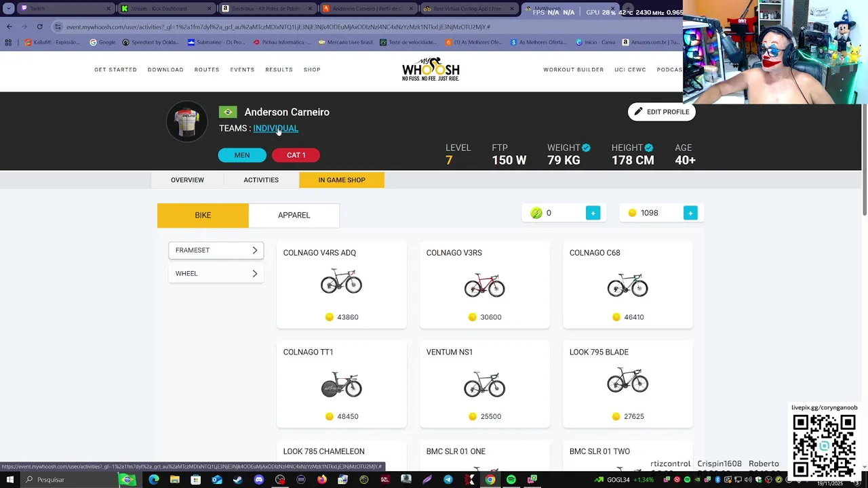
Task: Open the BMC SLR 01 ONE title
Action: 456,451
